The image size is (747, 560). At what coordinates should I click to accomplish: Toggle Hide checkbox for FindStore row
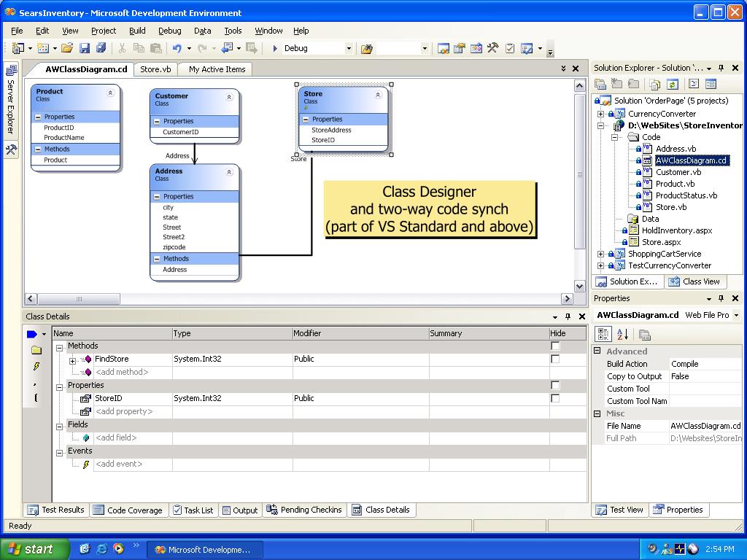point(555,359)
